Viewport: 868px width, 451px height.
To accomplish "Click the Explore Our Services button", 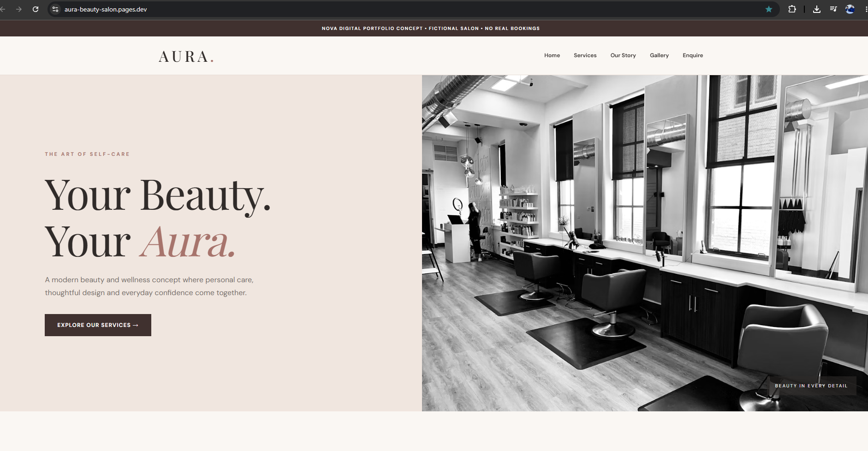I will pos(98,325).
